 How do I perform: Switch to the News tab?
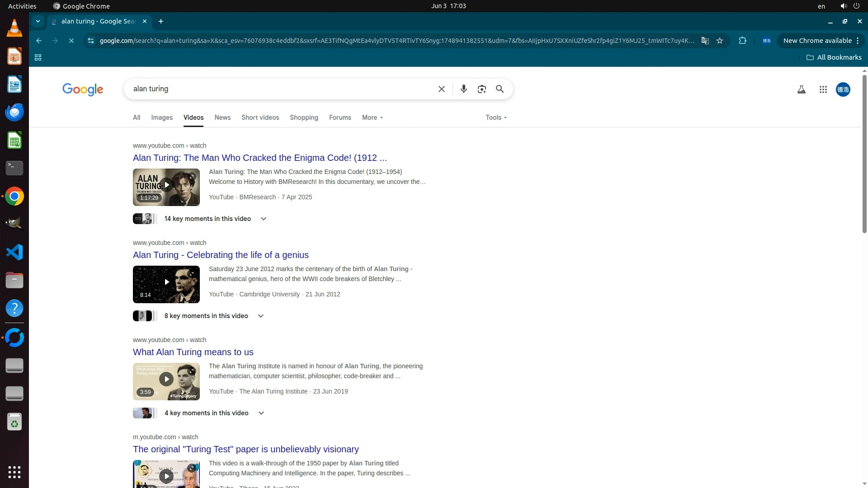click(x=222, y=117)
